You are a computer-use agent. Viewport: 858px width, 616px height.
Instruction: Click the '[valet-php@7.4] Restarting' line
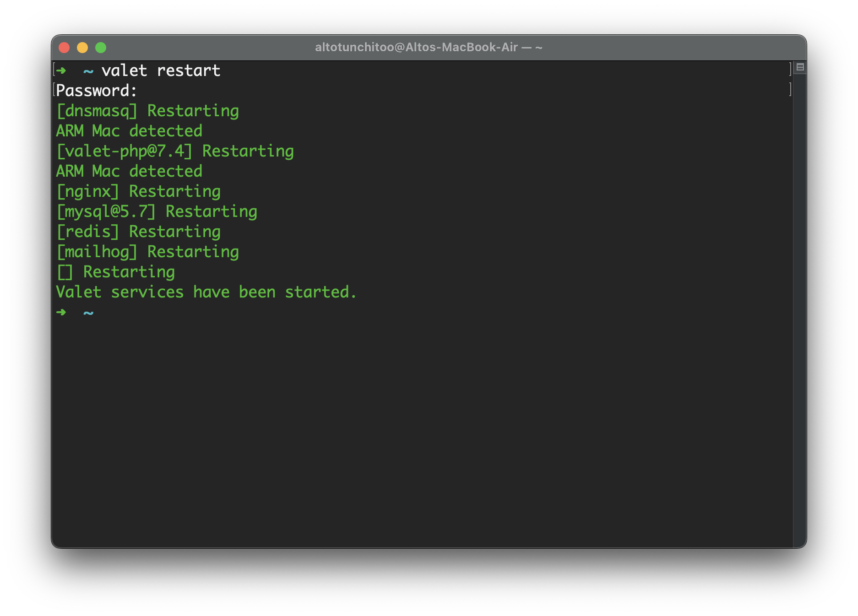point(175,151)
